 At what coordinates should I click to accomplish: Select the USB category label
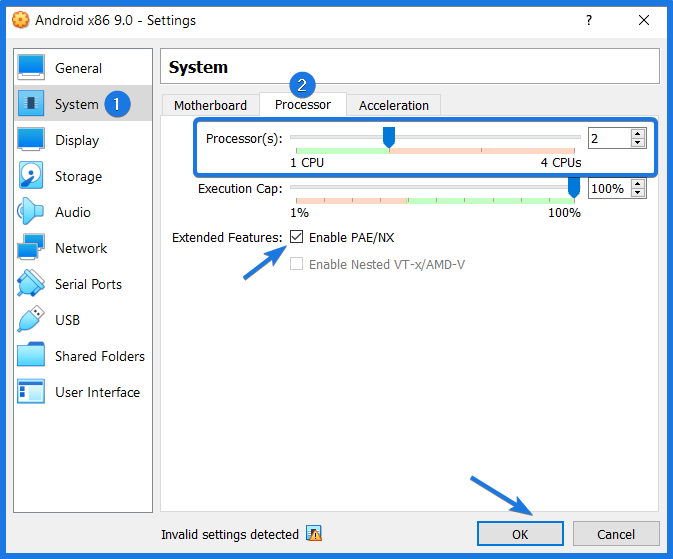pos(67,320)
